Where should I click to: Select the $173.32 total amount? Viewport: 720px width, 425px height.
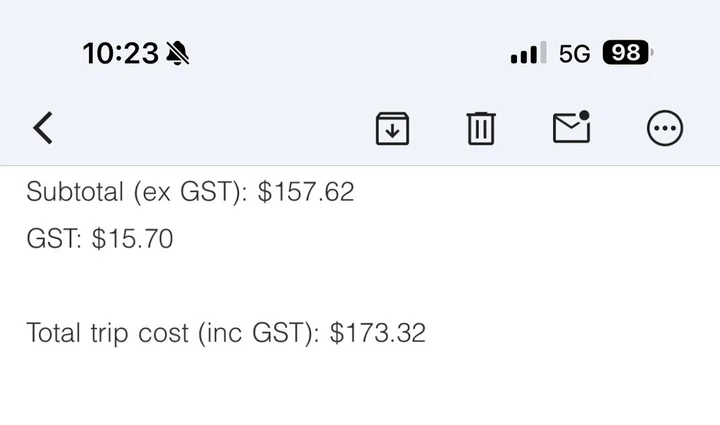(377, 333)
